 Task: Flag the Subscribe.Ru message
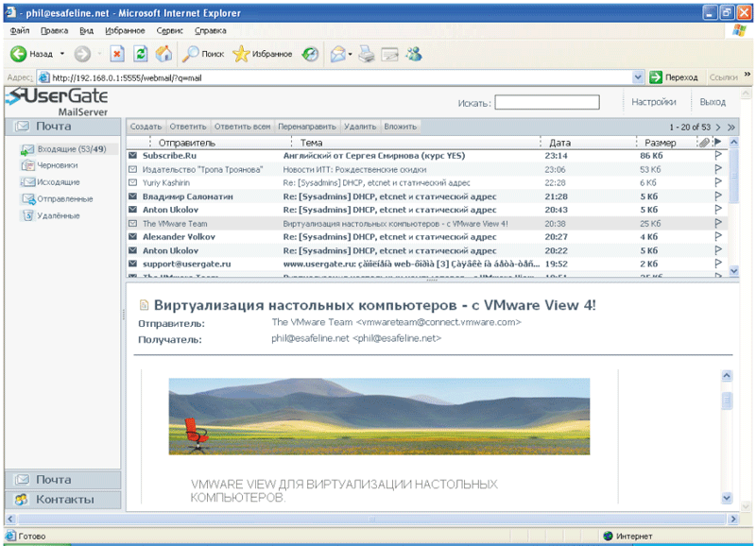(x=718, y=155)
